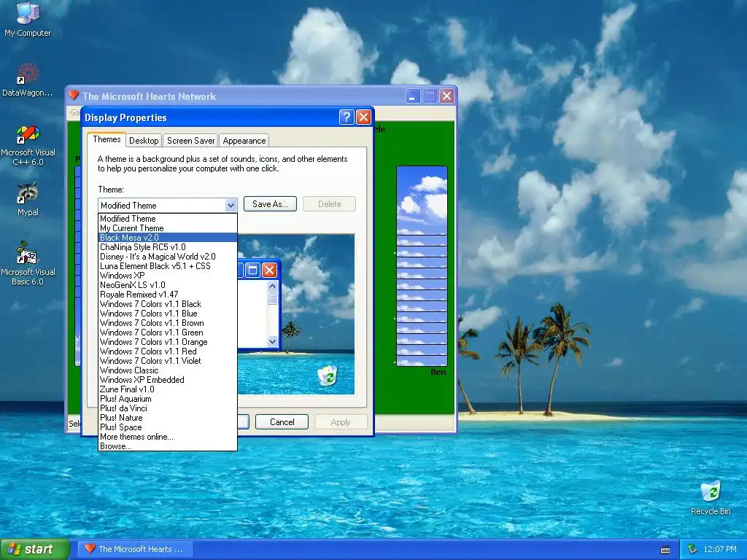Choose Browse... in theme list
The width and height of the screenshot is (747, 560).
click(x=167, y=446)
